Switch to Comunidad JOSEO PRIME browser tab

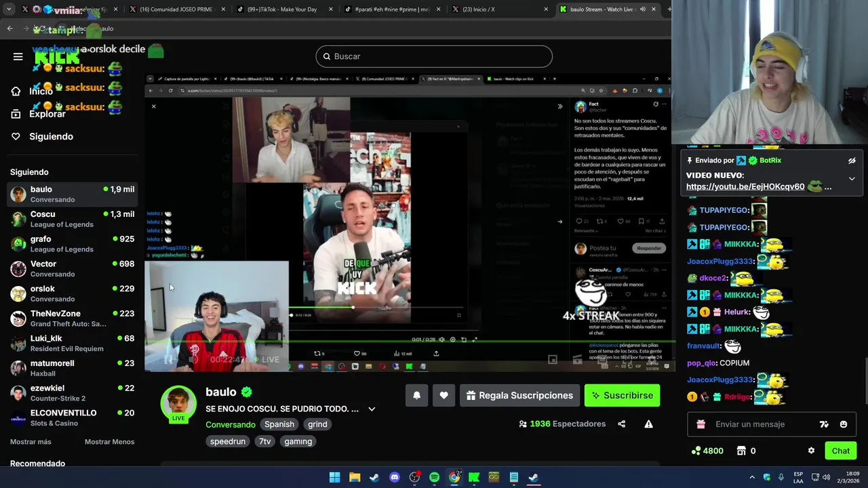176,9
